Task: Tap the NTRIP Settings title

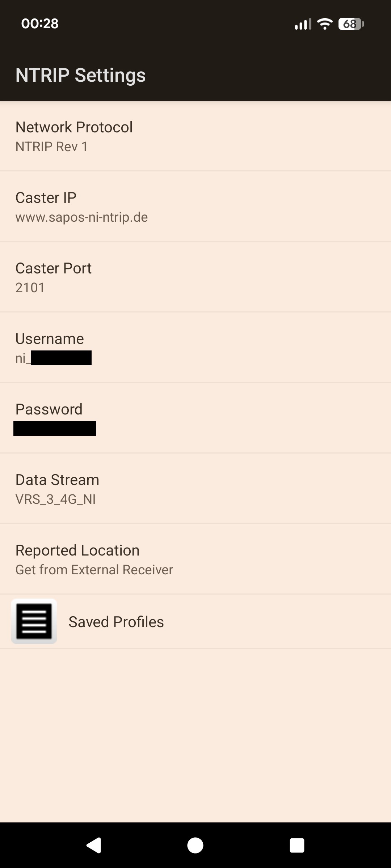Action: click(x=80, y=75)
